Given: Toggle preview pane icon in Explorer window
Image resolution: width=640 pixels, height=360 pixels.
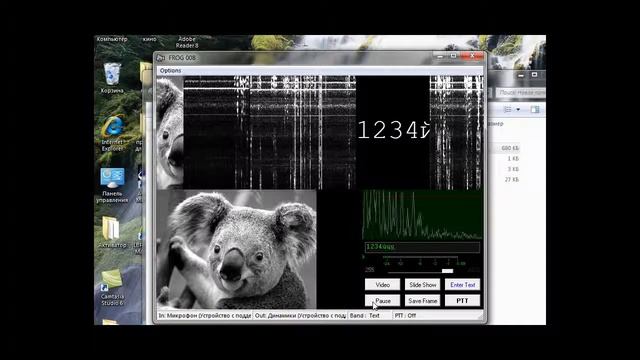Looking at the screenshot, I should point(535,109).
